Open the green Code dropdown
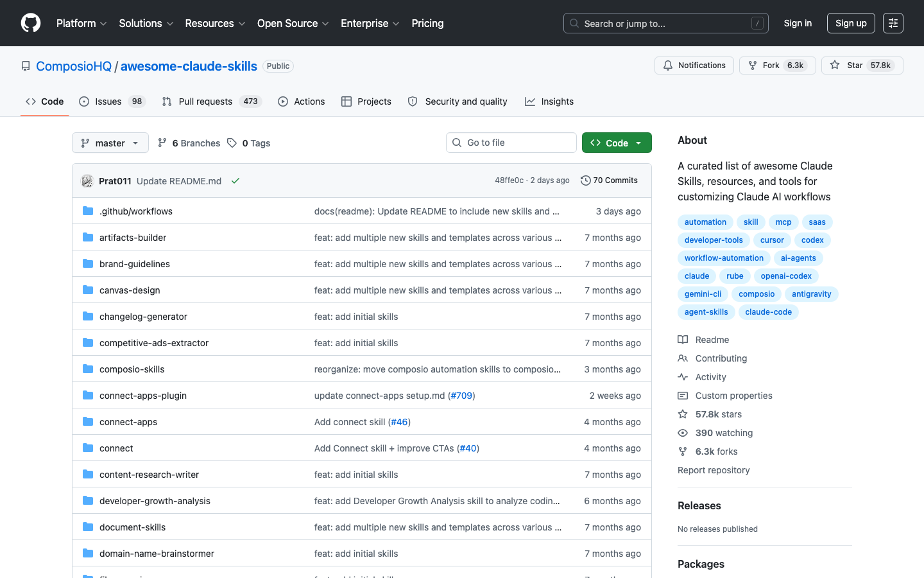Screen dimensions: 924x578 tap(617, 143)
